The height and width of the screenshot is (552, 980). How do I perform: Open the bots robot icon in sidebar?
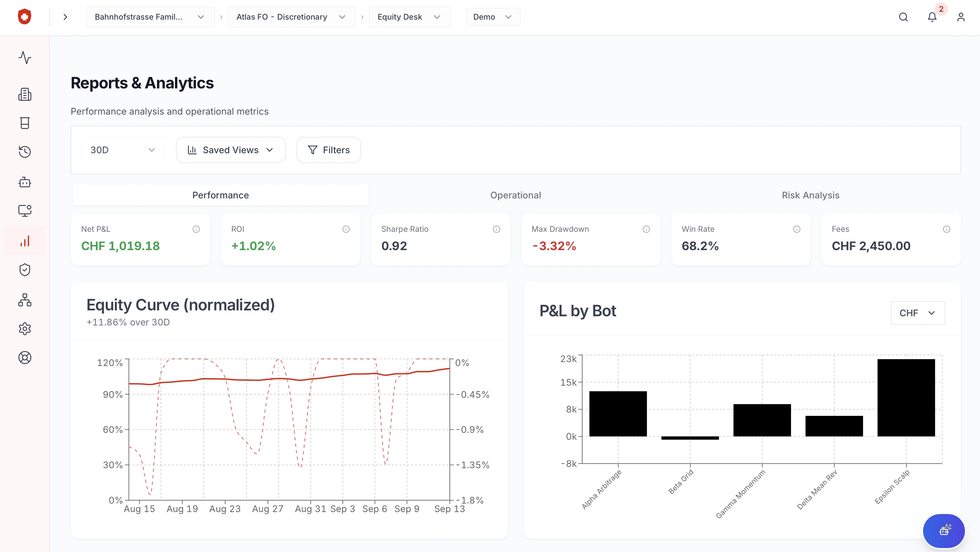point(25,182)
